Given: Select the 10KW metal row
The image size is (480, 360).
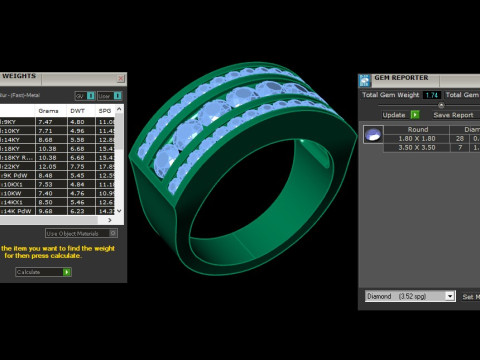Looking at the screenshot, I should click(x=57, y=193).
